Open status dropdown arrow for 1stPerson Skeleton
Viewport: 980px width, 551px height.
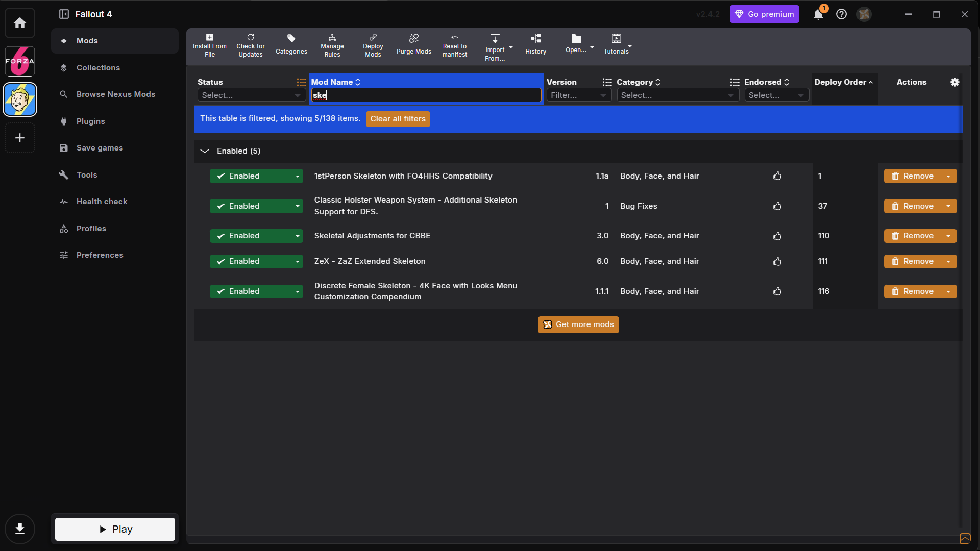[x=298, y=176]
